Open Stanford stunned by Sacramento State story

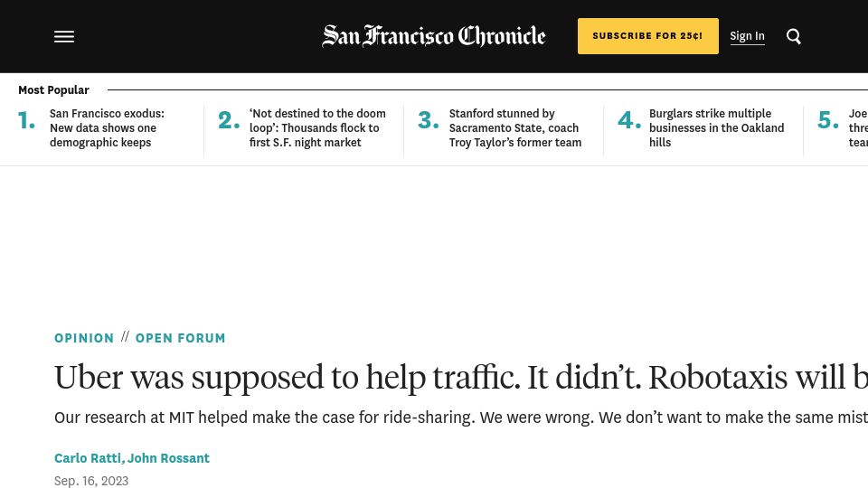pyautogui.click(x=514, y=127)
